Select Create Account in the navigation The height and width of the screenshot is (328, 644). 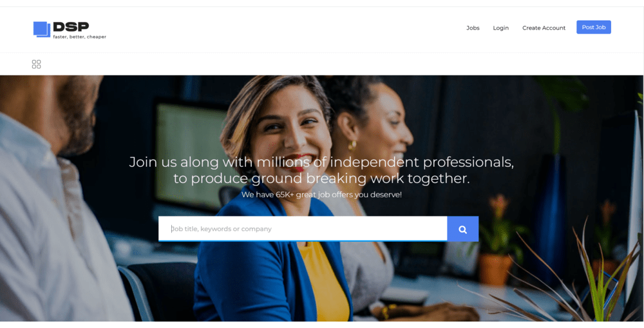[x=544, y=28]
